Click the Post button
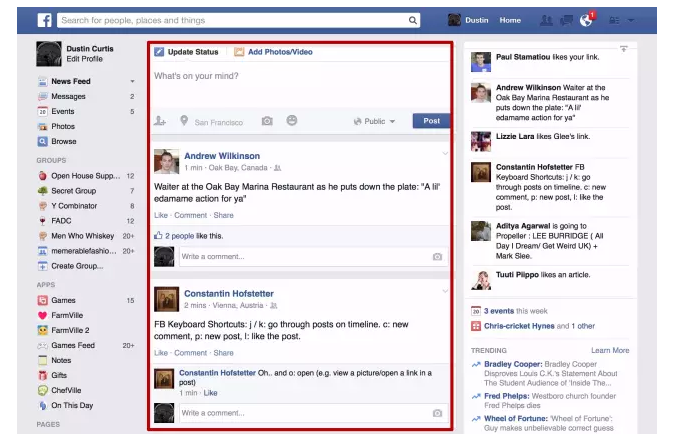676x434 pixels. (431, 121)
